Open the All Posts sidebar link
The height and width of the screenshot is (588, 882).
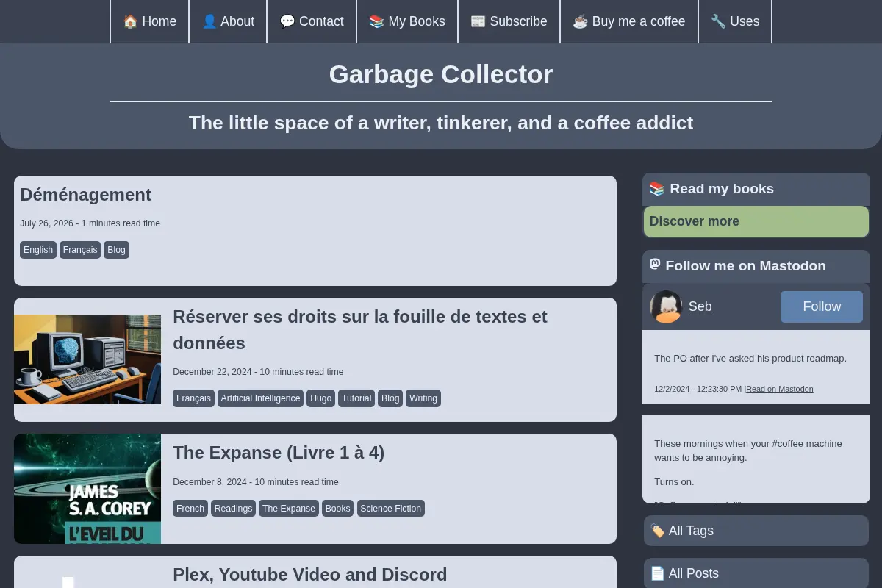coord(756,573)
